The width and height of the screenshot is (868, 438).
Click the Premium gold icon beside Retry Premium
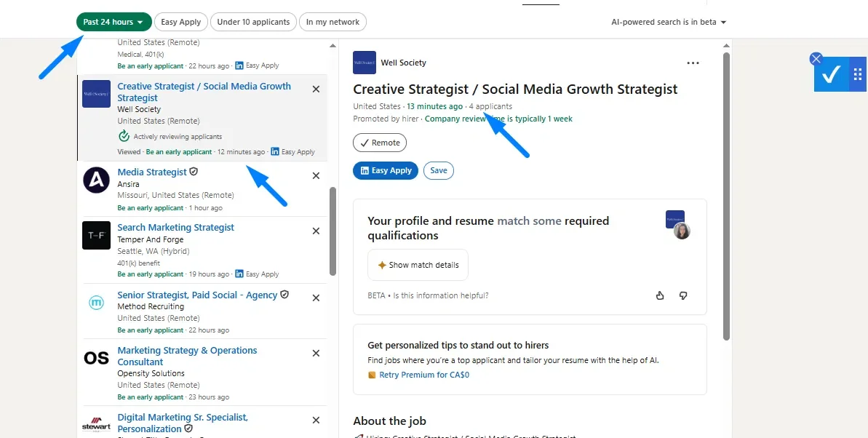click(372, 375)
